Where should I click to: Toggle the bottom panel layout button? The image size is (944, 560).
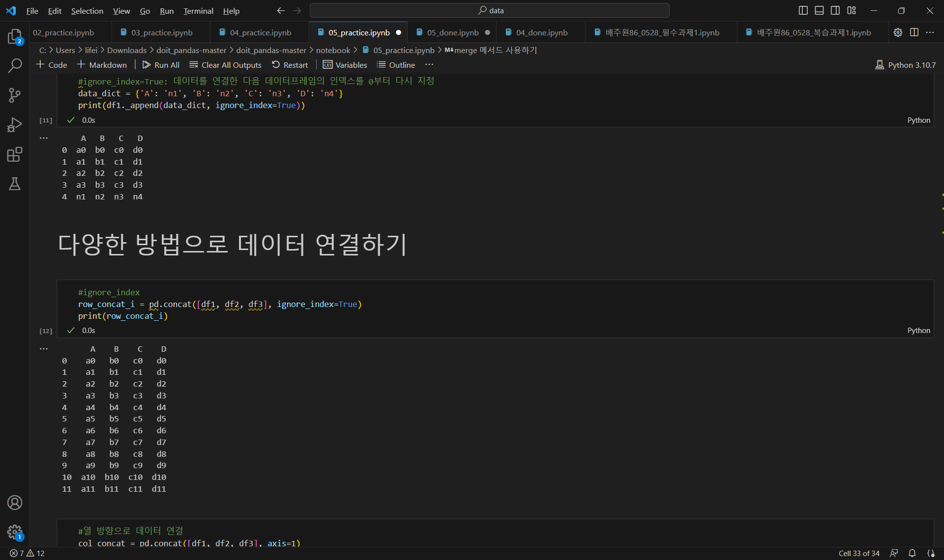pos(819,10)
